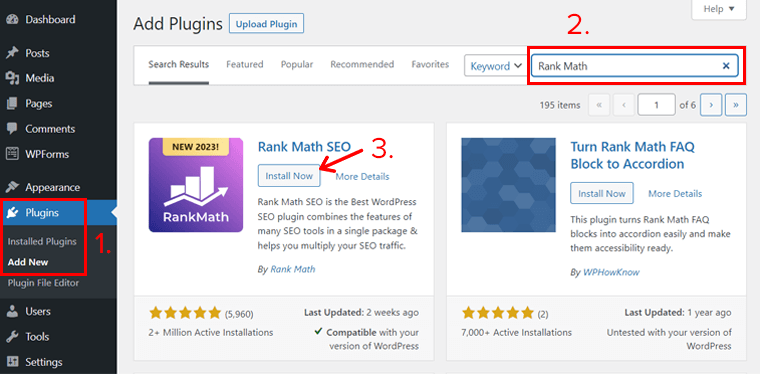Open the Tools menu label
This screenshot has width=760, height=374.
(37, 337)
